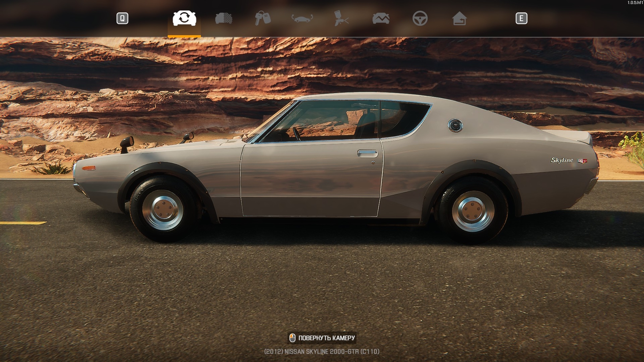Select the rotating car view icon
644x362 pixels.
pos(302,18)
